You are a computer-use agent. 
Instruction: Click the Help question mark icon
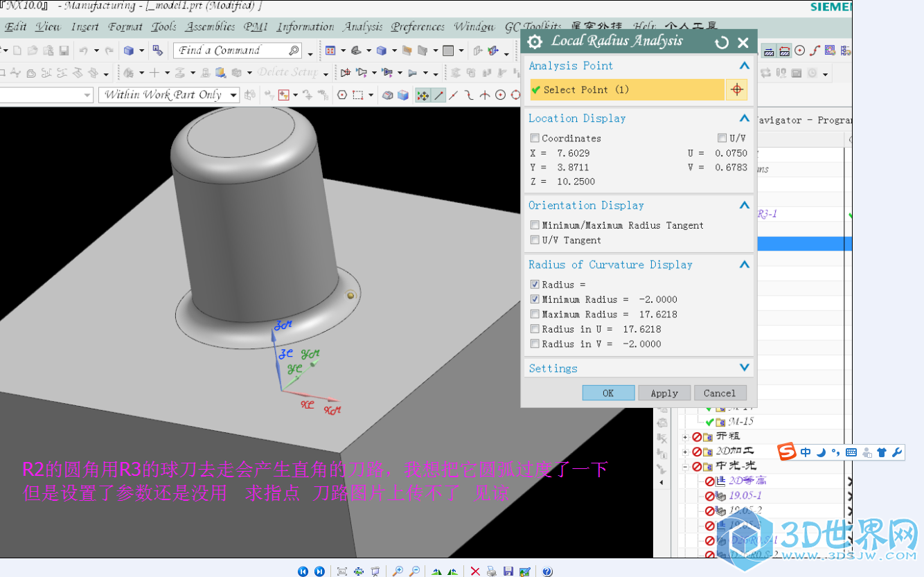(x=547, y=571)
